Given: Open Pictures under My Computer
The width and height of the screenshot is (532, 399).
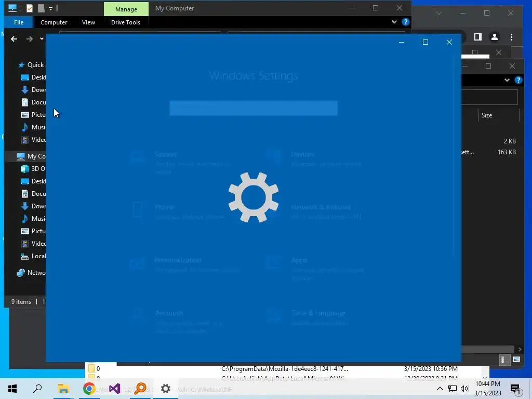Looking at the screenshot, I should coord(33,231).
